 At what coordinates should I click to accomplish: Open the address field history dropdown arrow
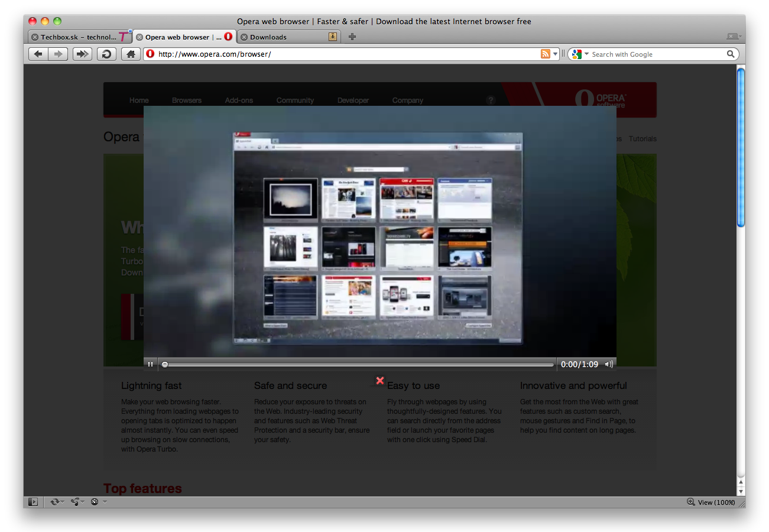click(x=555, y=54)
